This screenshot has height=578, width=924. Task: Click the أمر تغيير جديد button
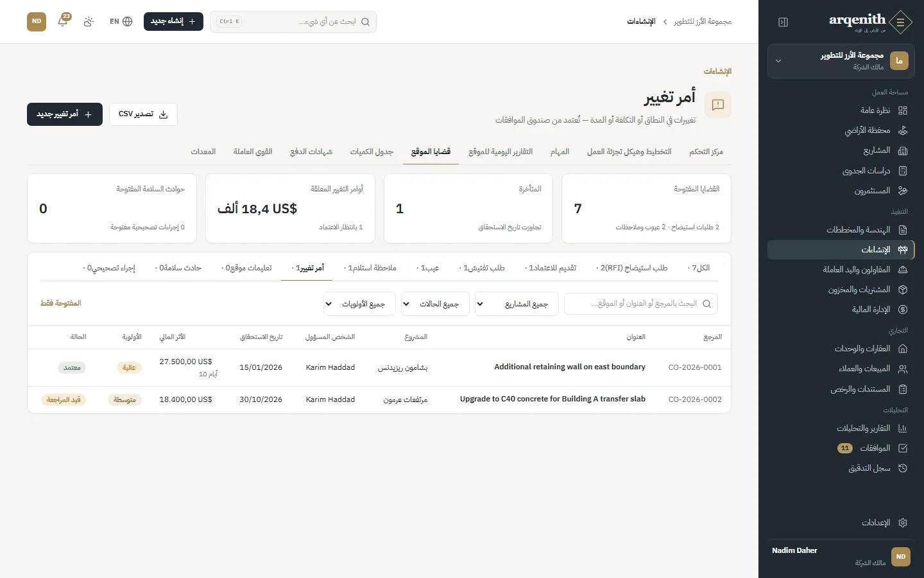click(65, 114)
